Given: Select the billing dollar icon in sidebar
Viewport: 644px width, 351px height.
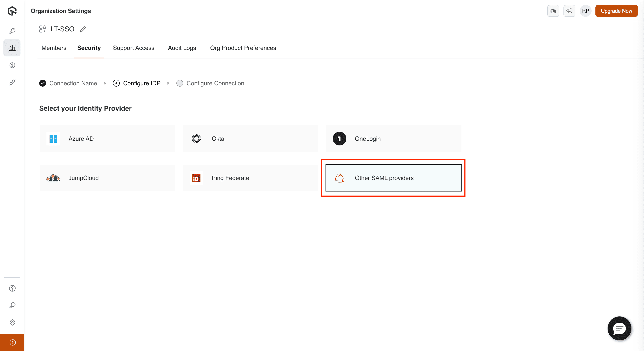Looking at the screenshot, I should pos(12,65).
